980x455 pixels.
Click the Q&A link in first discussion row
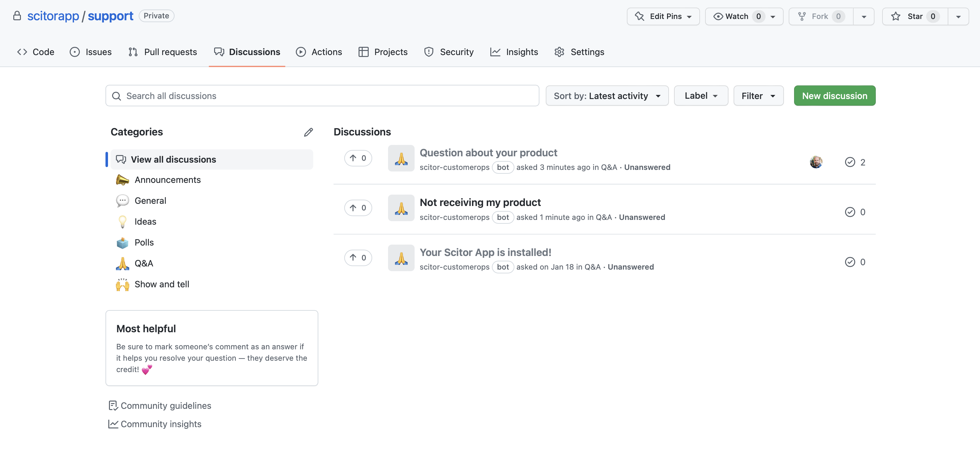click(x=609, y=167)
